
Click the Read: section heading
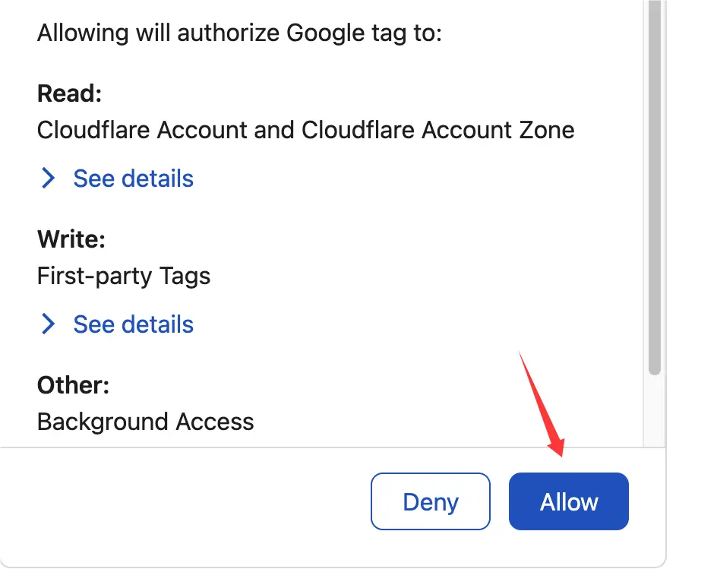click(x=70, y=93)
